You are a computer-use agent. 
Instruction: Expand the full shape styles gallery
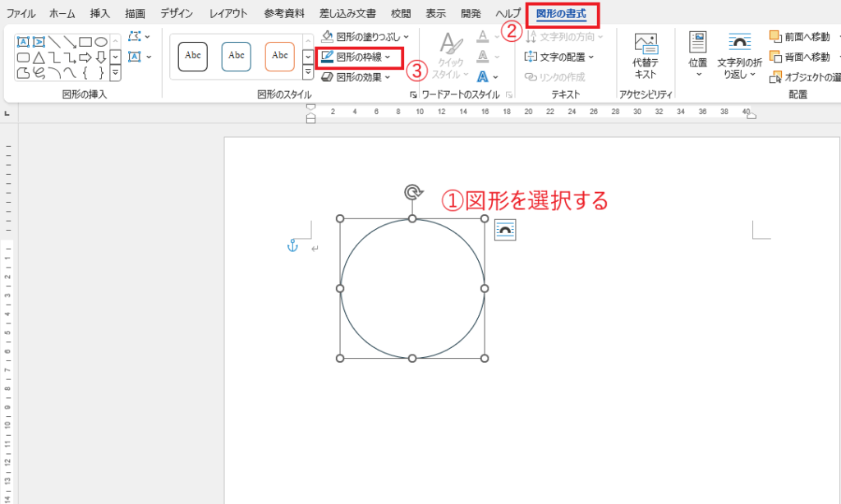(308, 72)
